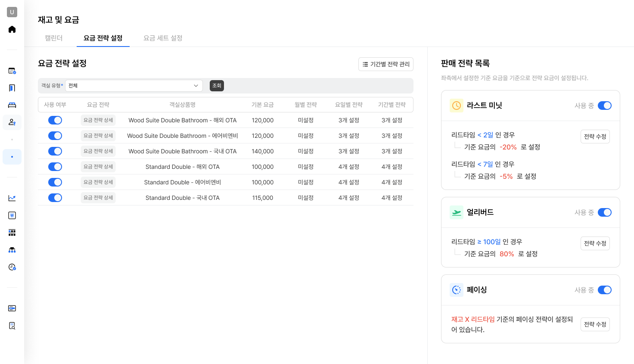Click the selected blue dot sidebar item
Viewport: 634px width, 364px height.
coord(12,157)
